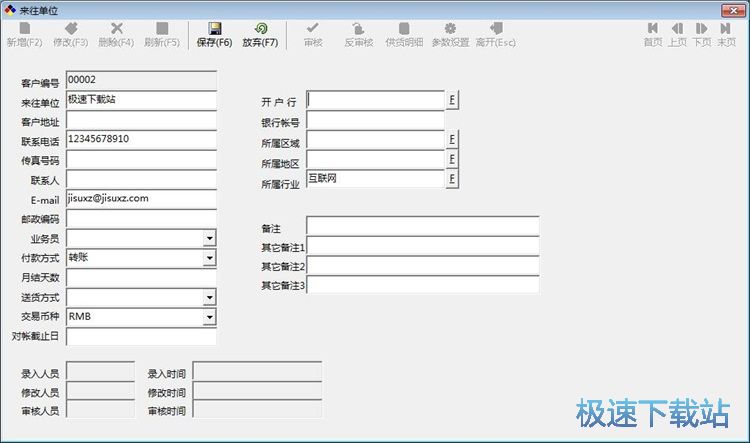750x443 pixels.
Task: Click the 其它备注2 input field
Action: 423,266
